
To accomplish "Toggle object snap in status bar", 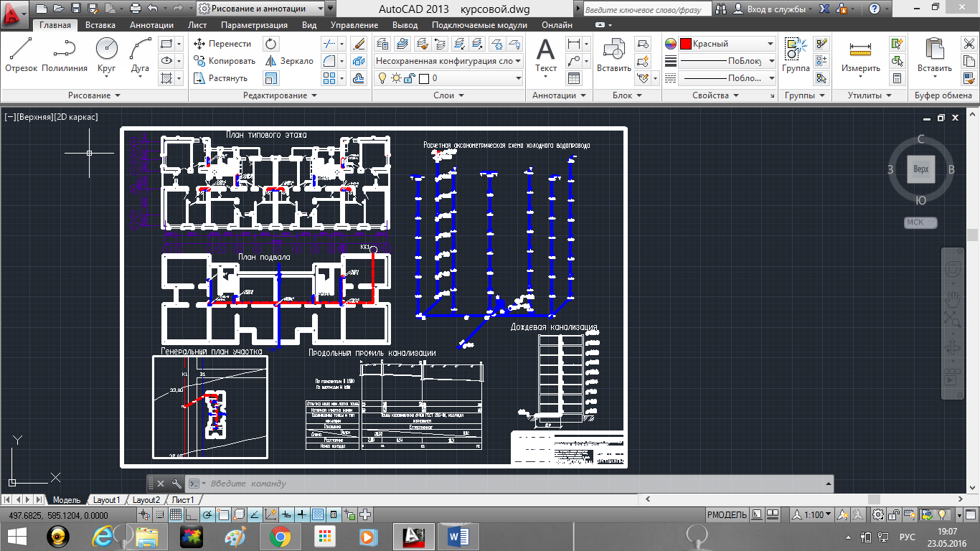I will (223, 514).
